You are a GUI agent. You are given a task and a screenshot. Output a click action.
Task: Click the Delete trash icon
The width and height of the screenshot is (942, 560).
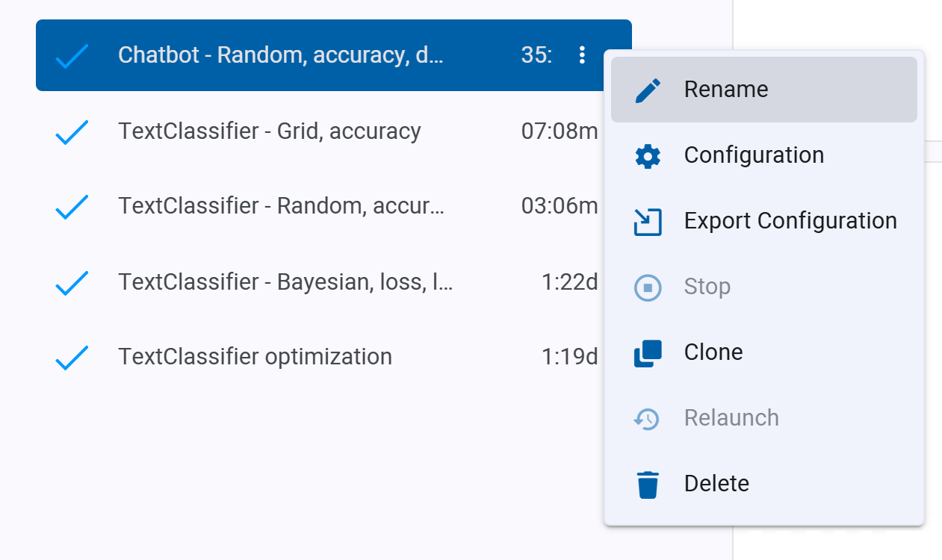[649, 483]
